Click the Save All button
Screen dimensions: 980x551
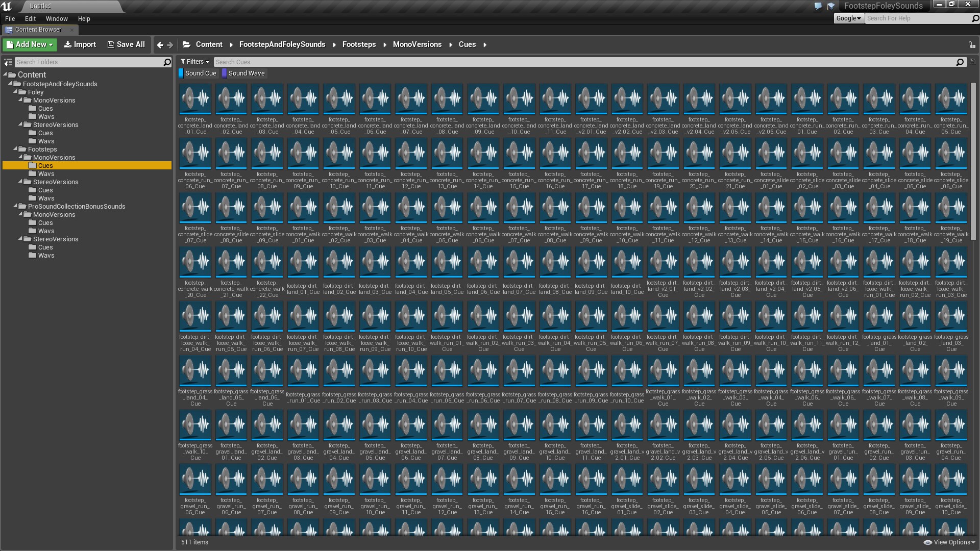pos(126,44)
